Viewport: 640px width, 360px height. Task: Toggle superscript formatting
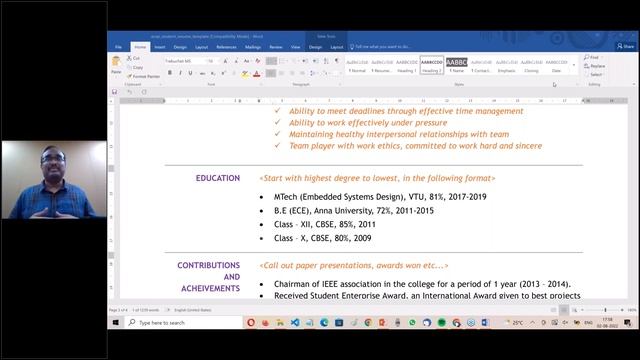[x=224, y=73]
